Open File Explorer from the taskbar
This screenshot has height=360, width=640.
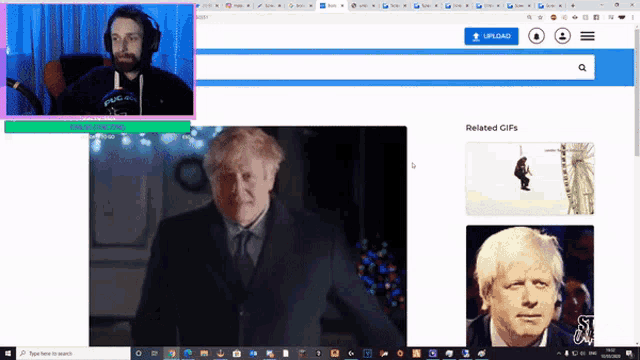point(204,353)
